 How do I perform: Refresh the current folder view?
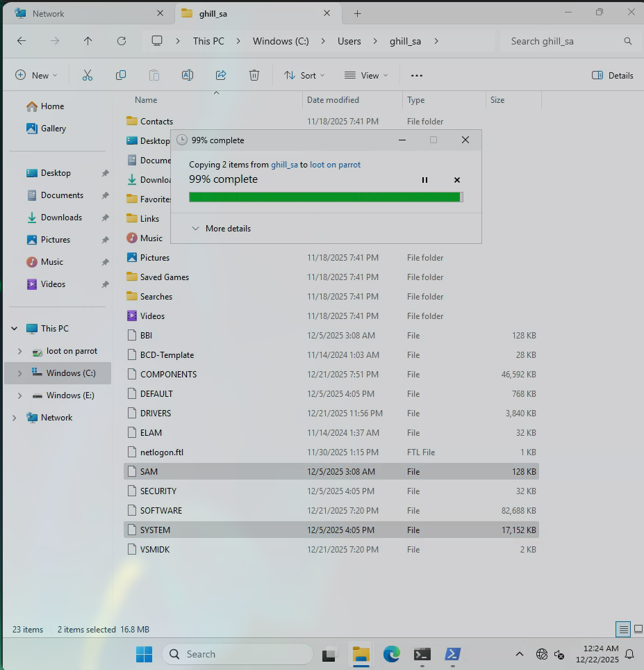[122, 41]
